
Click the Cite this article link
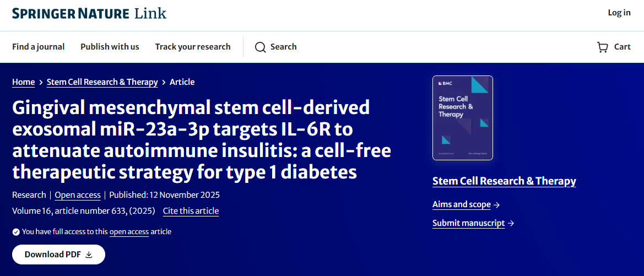coord(191,211)
